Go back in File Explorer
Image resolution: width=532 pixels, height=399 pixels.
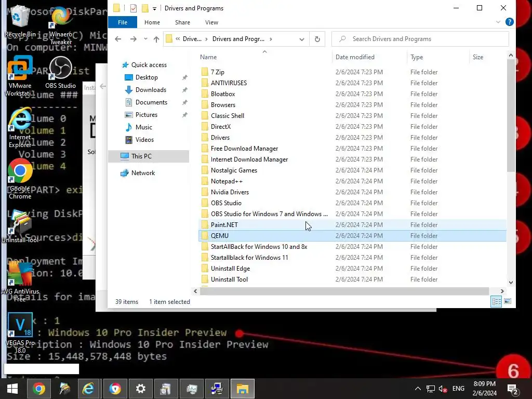click(x=118, y=39)
